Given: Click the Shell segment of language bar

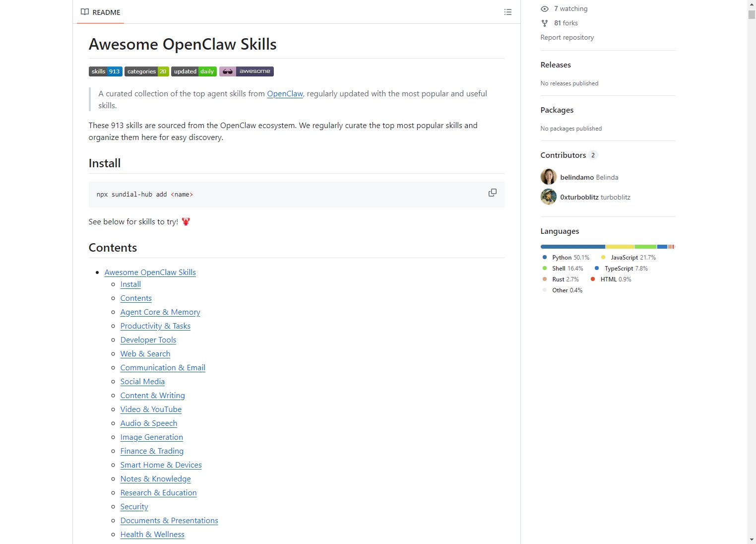Looking at the screenshot, I should click(645, 247).
